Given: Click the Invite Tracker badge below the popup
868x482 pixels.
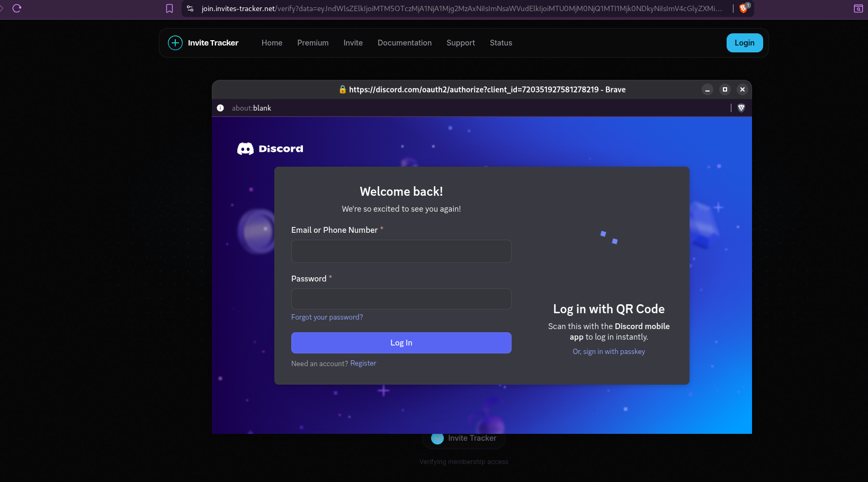Looking at the screenshot, I should [464, 439].
